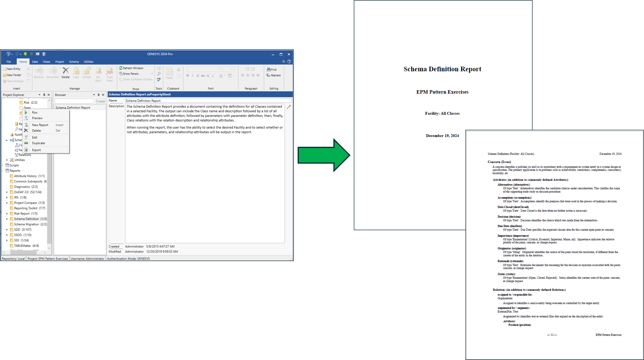644x360 pixels.
Task: Toggle italic formatting in the Font group
Action: tap(193, 76)
